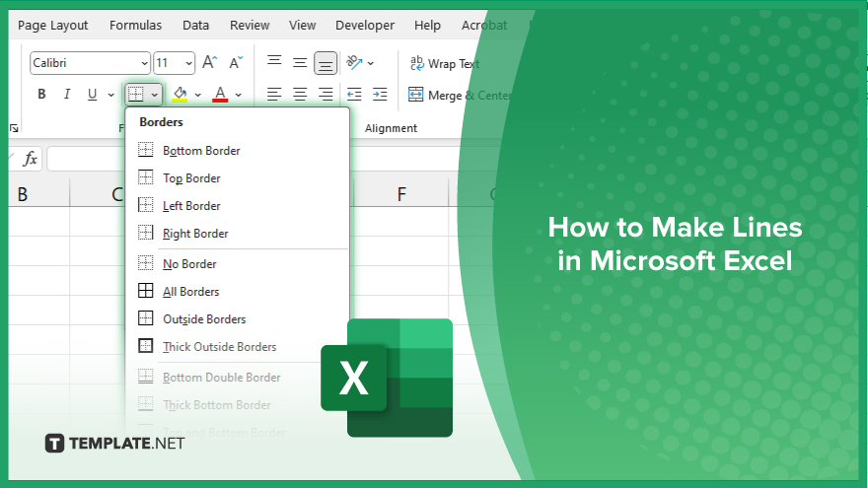Select column C header
This screenshot has height=488, width=868.
point(98,195)
